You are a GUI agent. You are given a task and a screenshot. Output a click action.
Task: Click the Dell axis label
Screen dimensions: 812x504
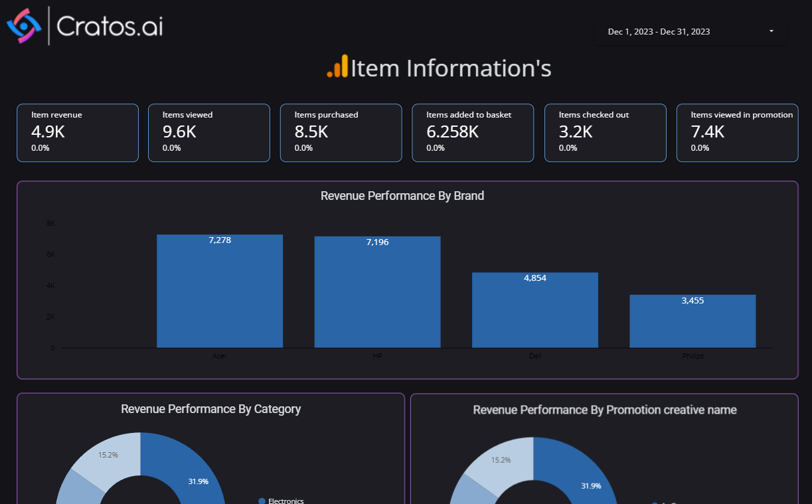[x=535, y=356]
